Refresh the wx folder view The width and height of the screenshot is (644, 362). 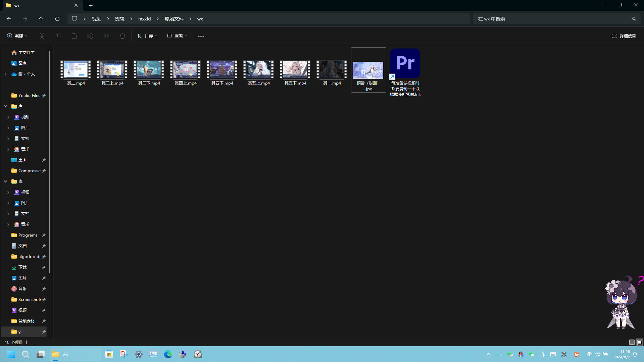(57, 19)
